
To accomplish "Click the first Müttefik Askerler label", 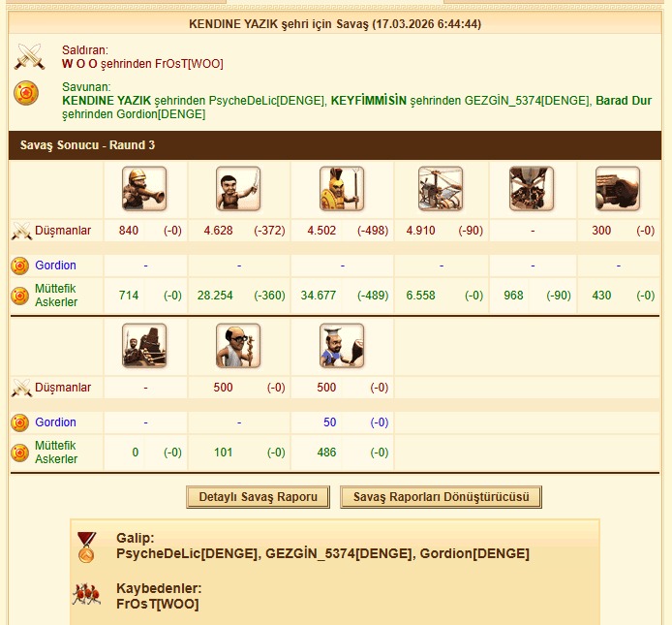I will click(56, 296).
